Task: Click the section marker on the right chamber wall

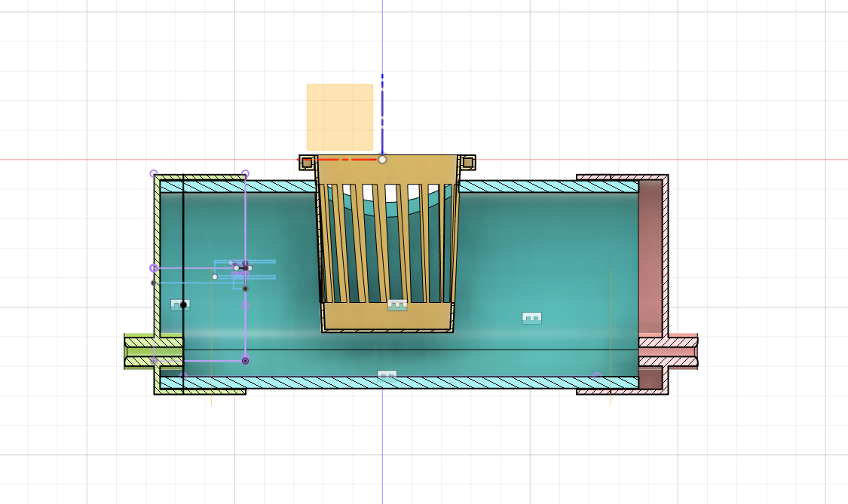Action: tap(531, 317)
